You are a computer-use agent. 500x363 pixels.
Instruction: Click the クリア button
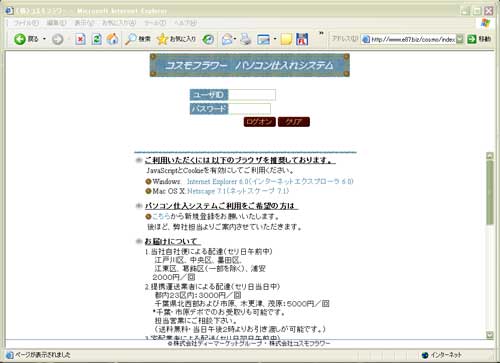294,122
